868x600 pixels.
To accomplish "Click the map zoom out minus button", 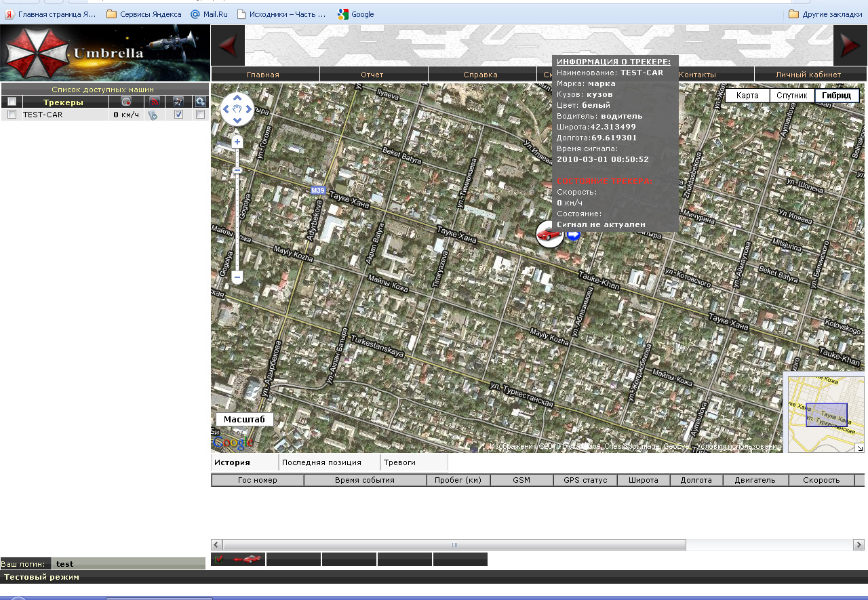I will tap(237, 277).
